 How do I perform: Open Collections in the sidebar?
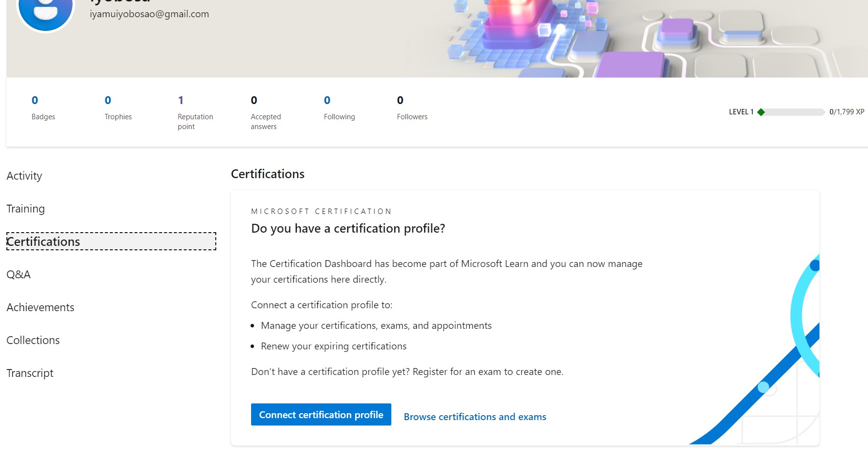coord(33,340)
